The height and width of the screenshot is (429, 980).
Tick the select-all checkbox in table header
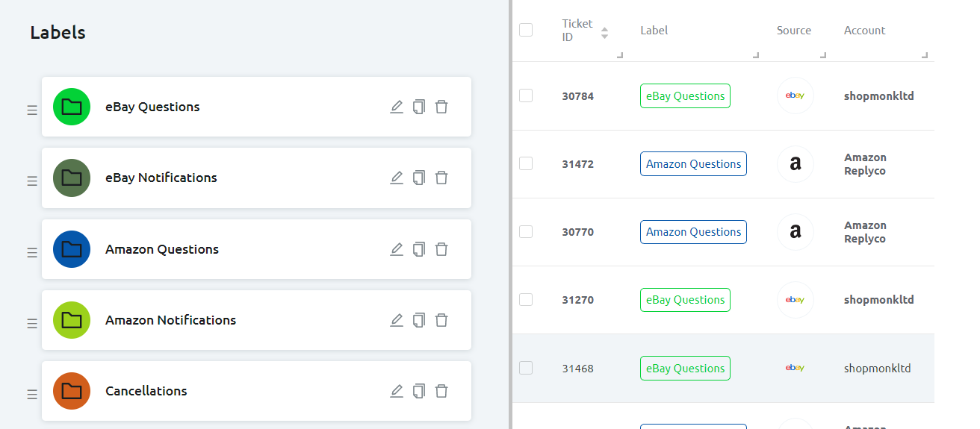[526, 30]
